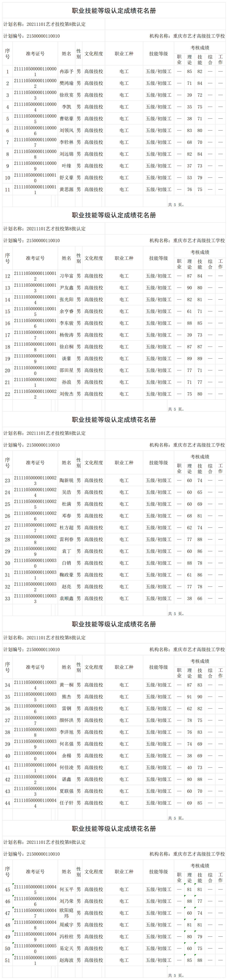
Task: Click the name 徐欣宴 in row 3
Action: (67, 95)
